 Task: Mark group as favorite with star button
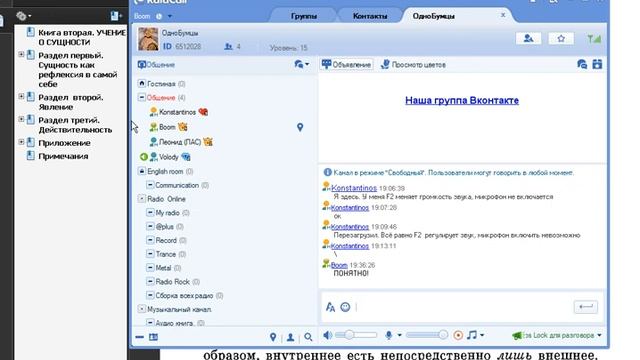point(561,39)
